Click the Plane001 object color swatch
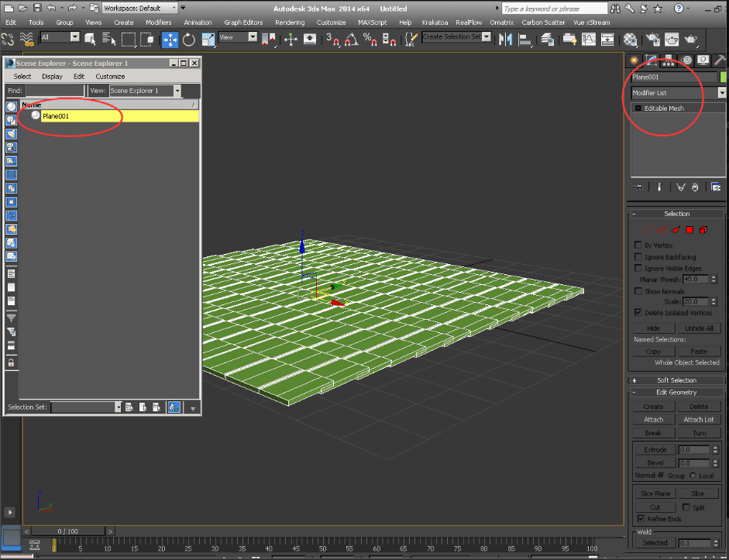Screen dimensions: 729x560 tap(724, 77)
